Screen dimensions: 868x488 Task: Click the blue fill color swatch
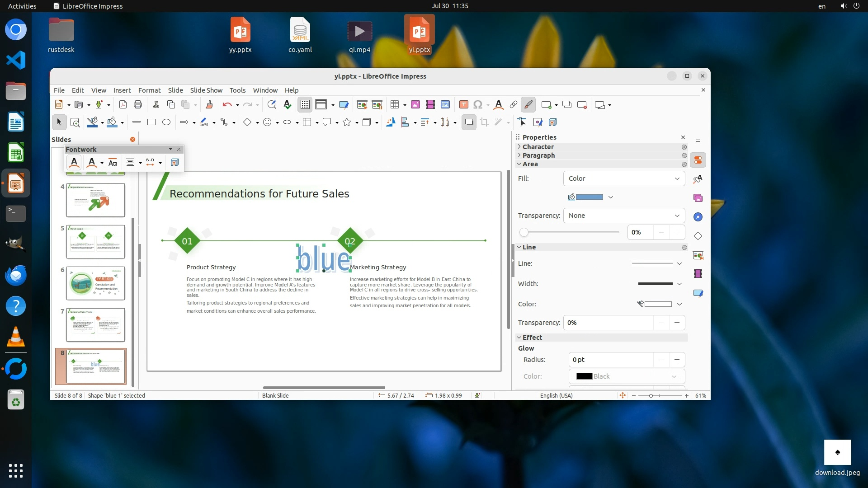589,197
